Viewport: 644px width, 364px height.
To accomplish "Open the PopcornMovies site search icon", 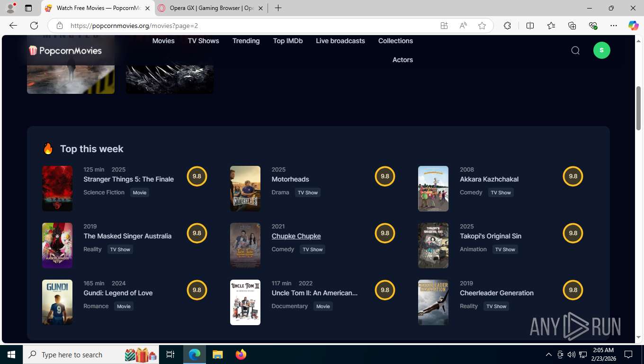I will (x=575, y=50).
